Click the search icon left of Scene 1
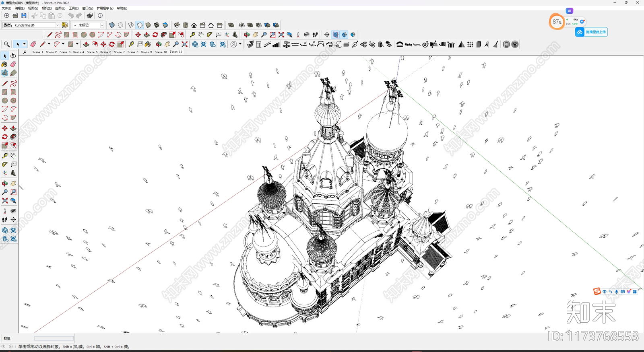This screenshot has height=352, width=644. pyautogui.click(x=25, y=52)
